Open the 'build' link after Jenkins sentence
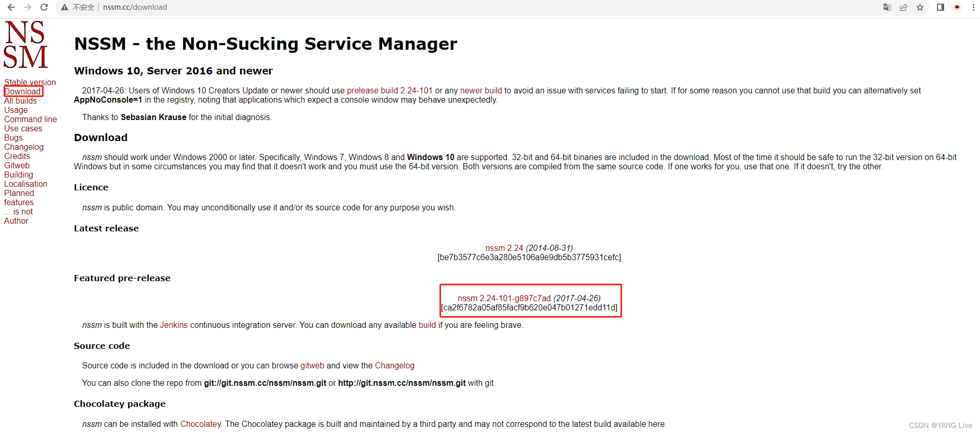 (x=427, y=325)
